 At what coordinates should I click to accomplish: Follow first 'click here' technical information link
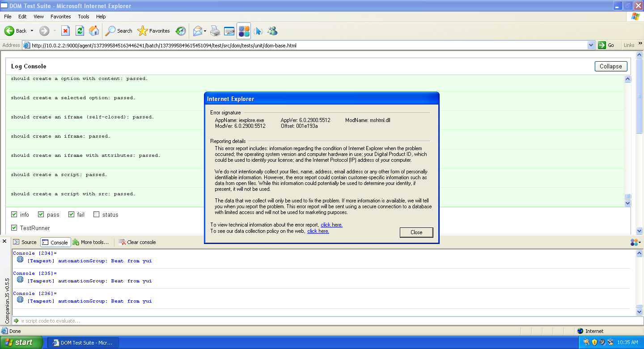click(331, 225)
